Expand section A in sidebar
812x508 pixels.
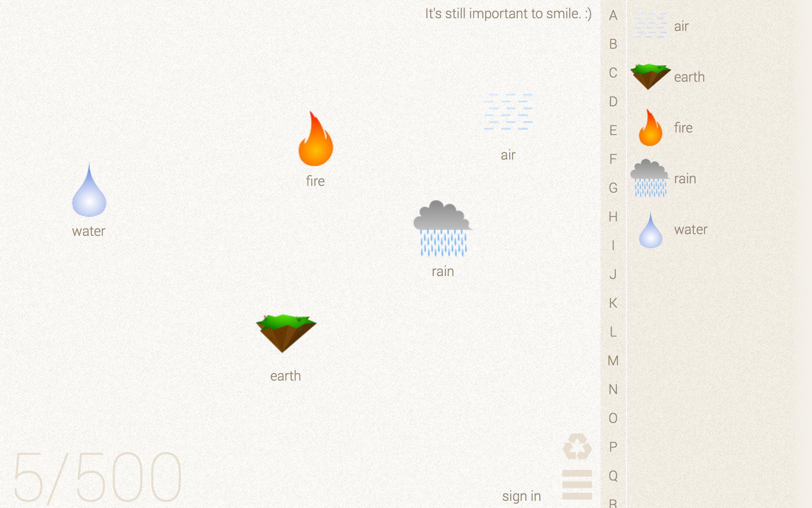click(x=613, y=15)
